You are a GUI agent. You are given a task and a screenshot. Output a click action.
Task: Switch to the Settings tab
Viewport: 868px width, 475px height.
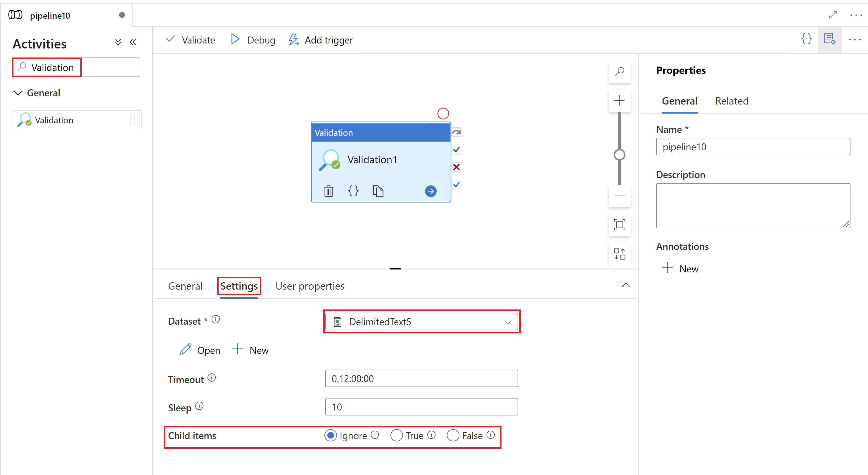point(239,286)
